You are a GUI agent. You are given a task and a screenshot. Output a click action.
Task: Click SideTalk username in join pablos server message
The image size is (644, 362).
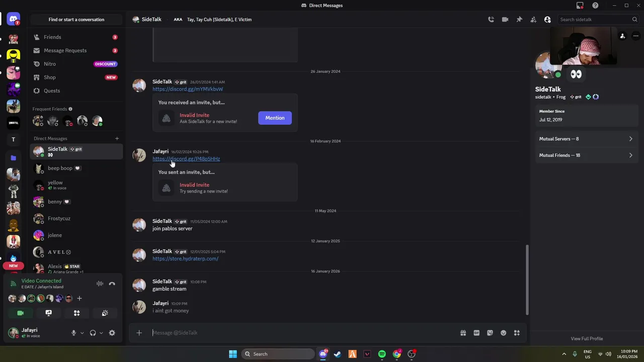pyautogui.click(x=162, y=221)
